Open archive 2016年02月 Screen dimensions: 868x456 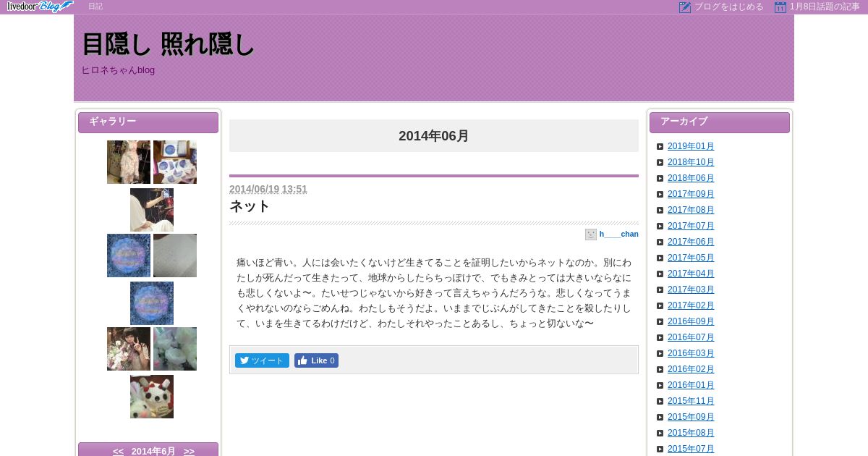(691, 369)
